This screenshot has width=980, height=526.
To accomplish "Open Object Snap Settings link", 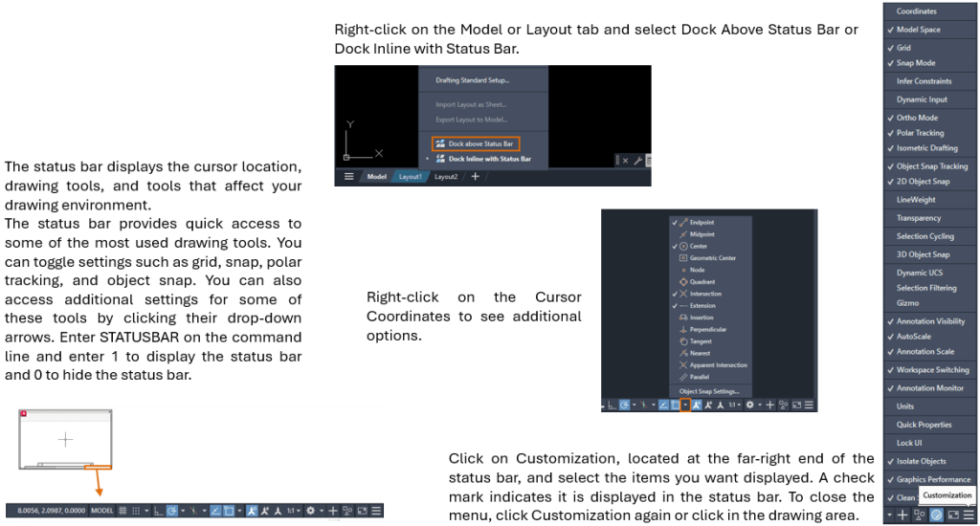I will 708,391.
